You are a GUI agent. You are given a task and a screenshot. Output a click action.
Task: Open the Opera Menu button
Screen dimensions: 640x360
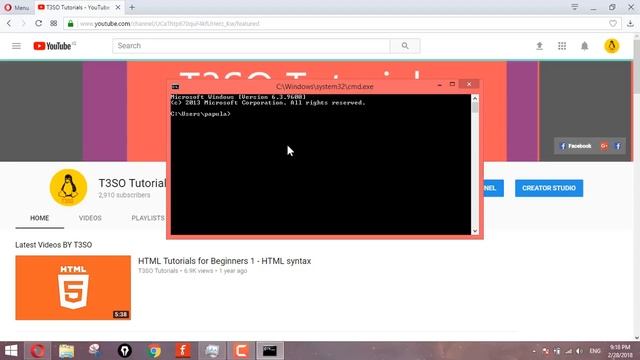pyautogui.click(x=17, y=7)
